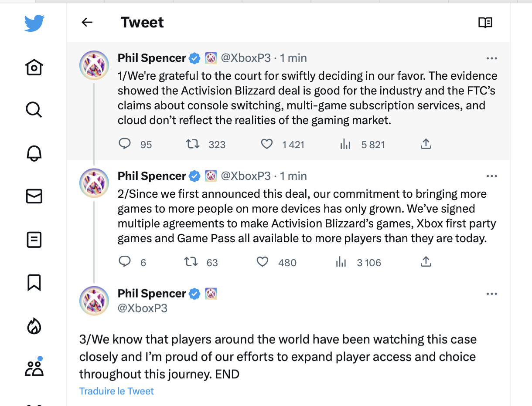
Task: Open the Lists icon in sidebar
Action: point(34,240)
